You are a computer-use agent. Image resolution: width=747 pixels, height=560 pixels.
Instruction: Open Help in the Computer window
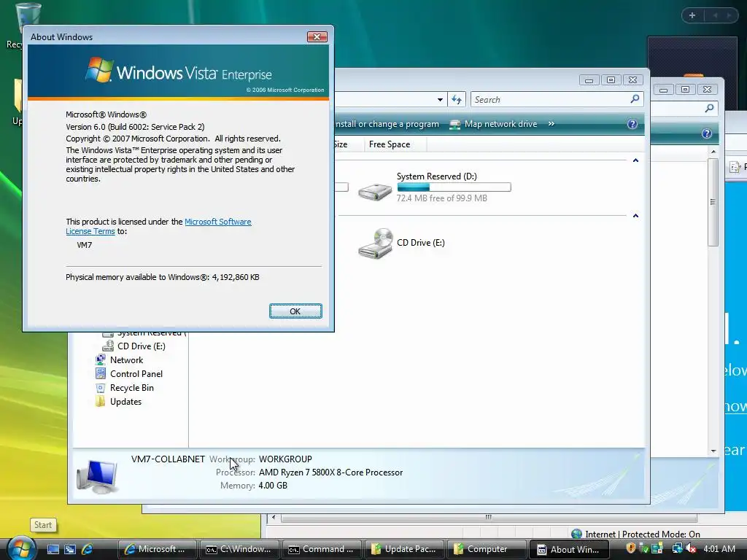coord(632,124)
